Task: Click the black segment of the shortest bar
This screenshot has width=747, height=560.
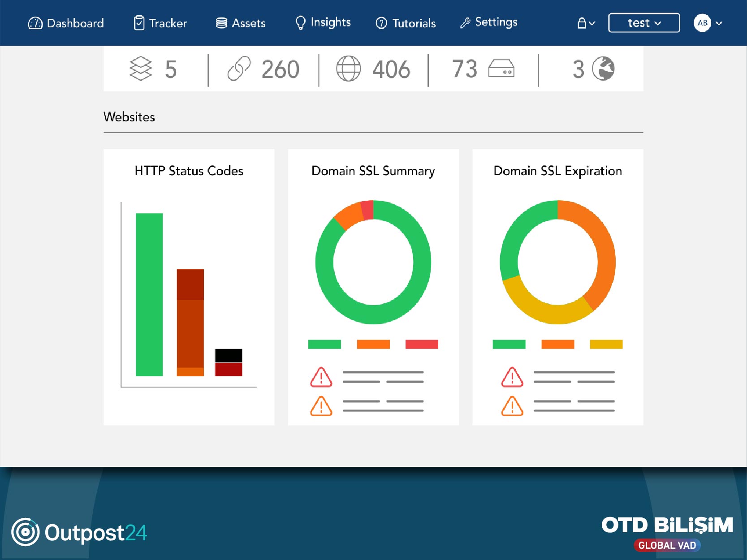Action: [x=229, y=356]
